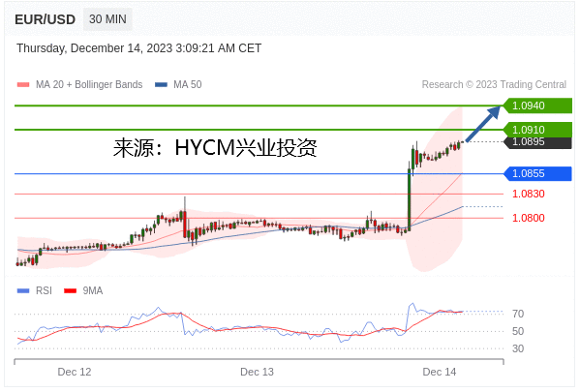The height and width of the screenshot is (392, 580).
Task: Select the MA 50 legend label
Action: click(x=188, y=84)
